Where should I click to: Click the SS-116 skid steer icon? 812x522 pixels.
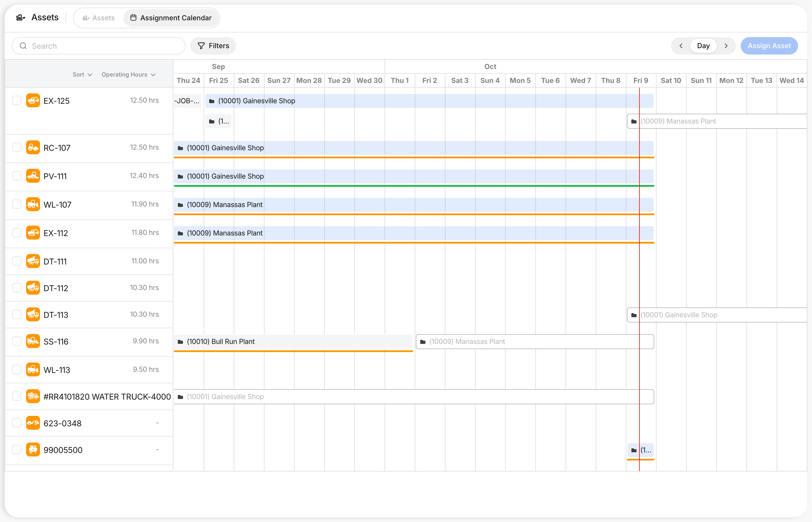coord(33,341)
